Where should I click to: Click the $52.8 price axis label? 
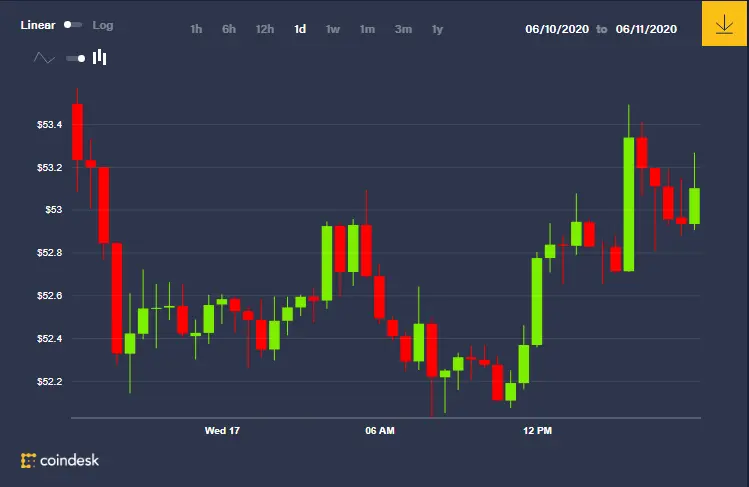(x=49, y=253)
